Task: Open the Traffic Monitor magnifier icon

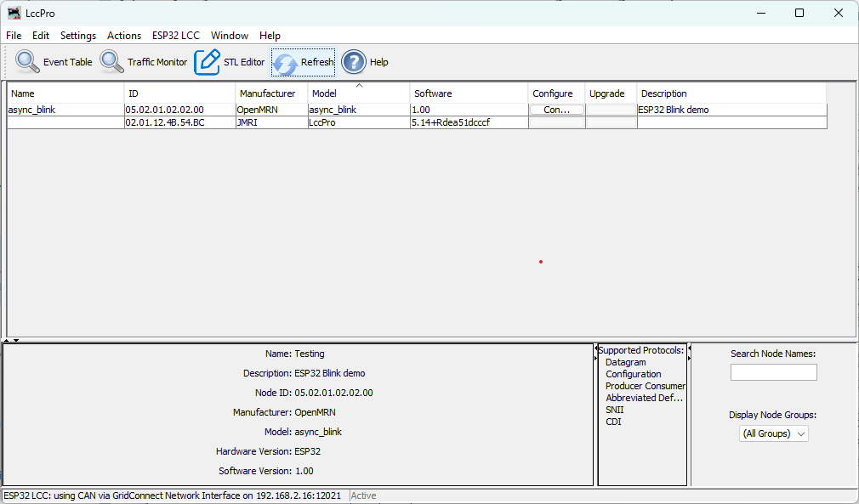Action: click(x=111, y=61)
